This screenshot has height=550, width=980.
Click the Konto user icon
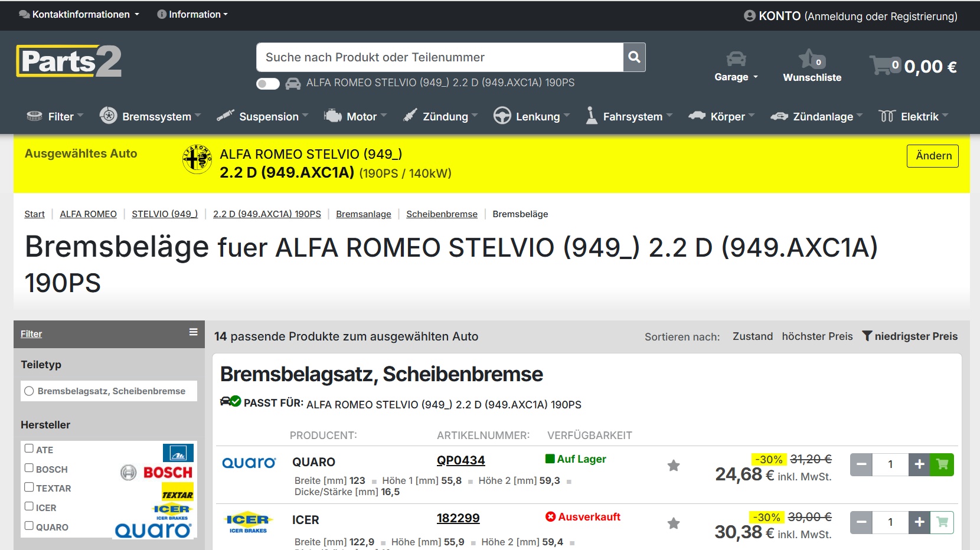750,16
